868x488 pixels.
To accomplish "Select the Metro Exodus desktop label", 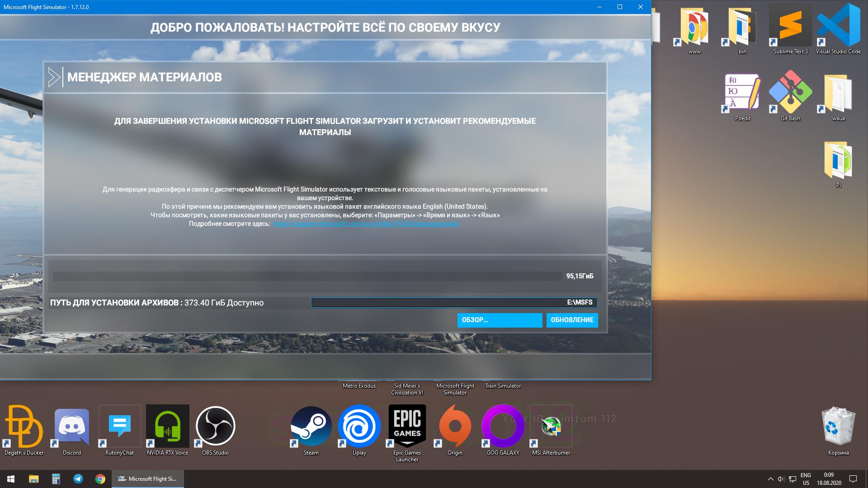I will [x=359, y=386].
